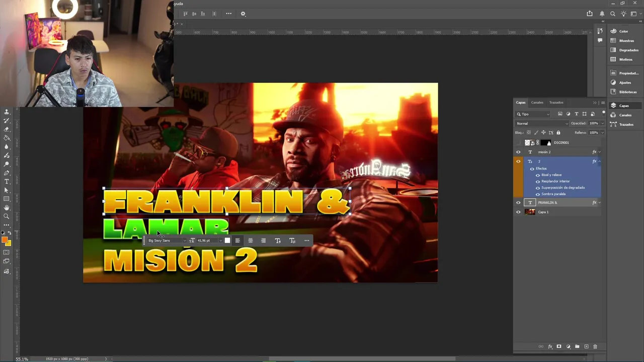Expand effects of the misión 2 layer
The height and width of the screenshot is (362, 644).
tap(600, 152)
